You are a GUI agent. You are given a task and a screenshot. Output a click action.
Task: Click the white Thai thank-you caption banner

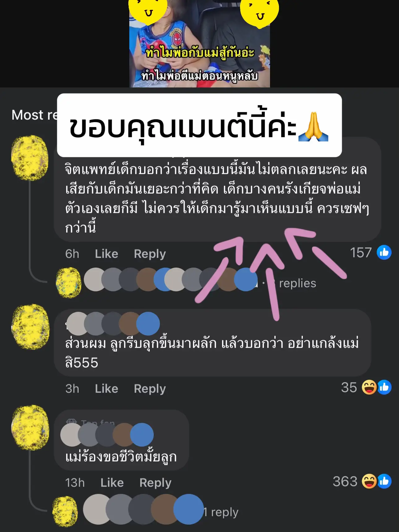coord(199,125)
